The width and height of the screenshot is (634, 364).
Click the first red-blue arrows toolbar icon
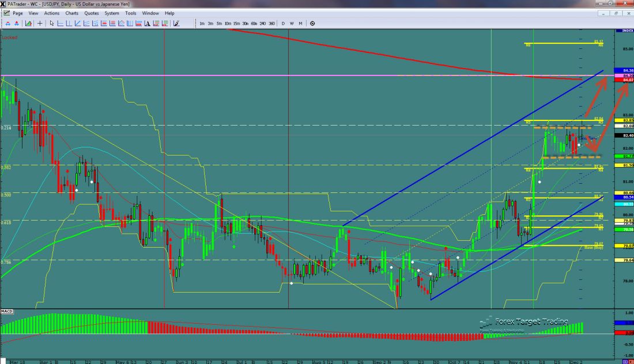coord(7,24)
